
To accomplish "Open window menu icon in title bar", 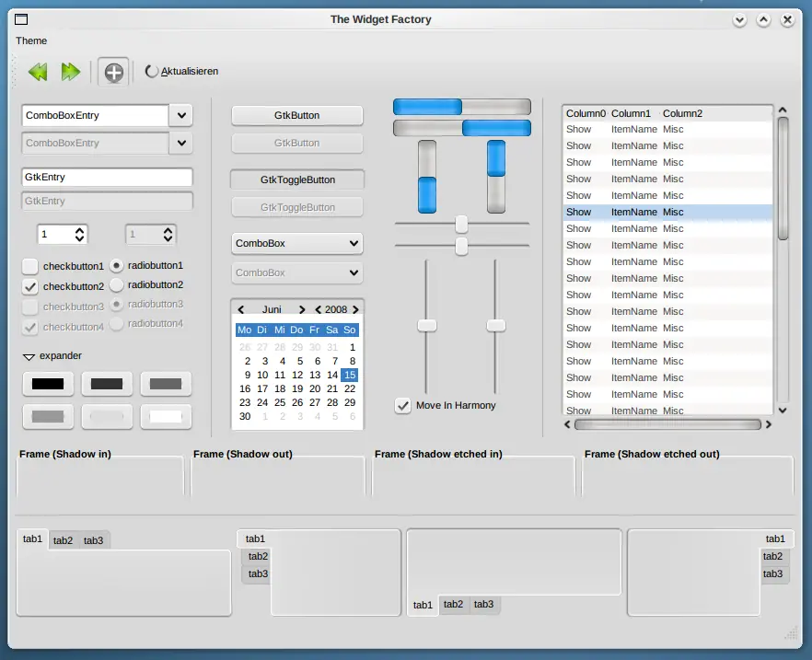I will (x=21, y=19).
